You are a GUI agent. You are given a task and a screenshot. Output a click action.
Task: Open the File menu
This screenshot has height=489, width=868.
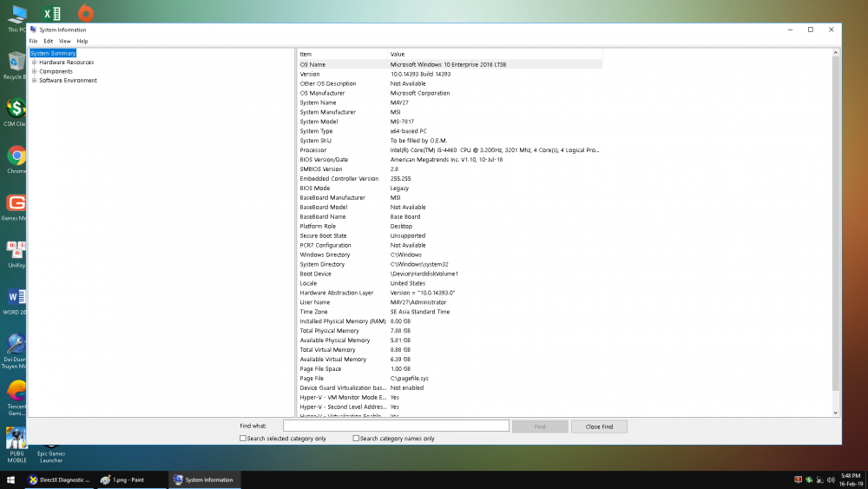point(33,41)
